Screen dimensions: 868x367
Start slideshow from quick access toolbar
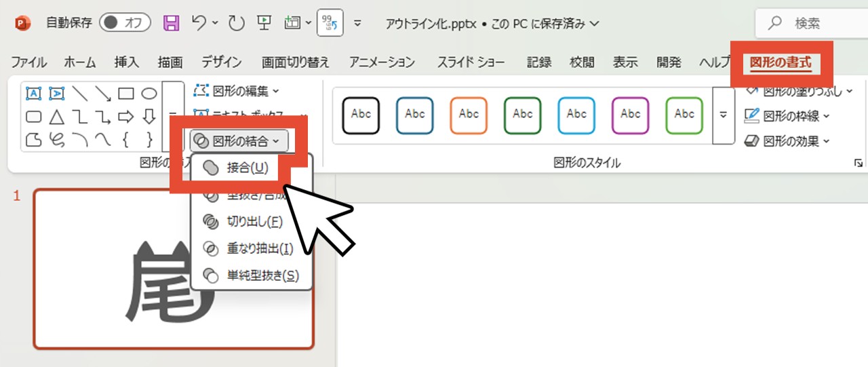264,23
